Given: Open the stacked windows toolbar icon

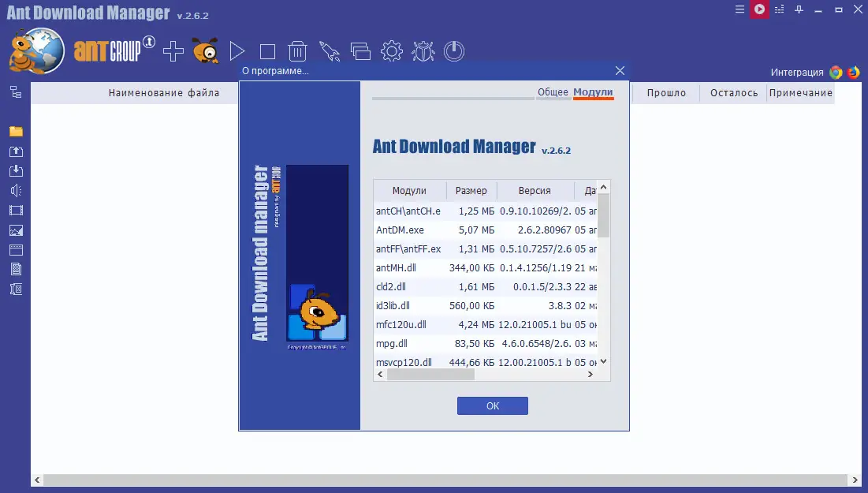Looking at the screenshot, I should tap(360, 51).
